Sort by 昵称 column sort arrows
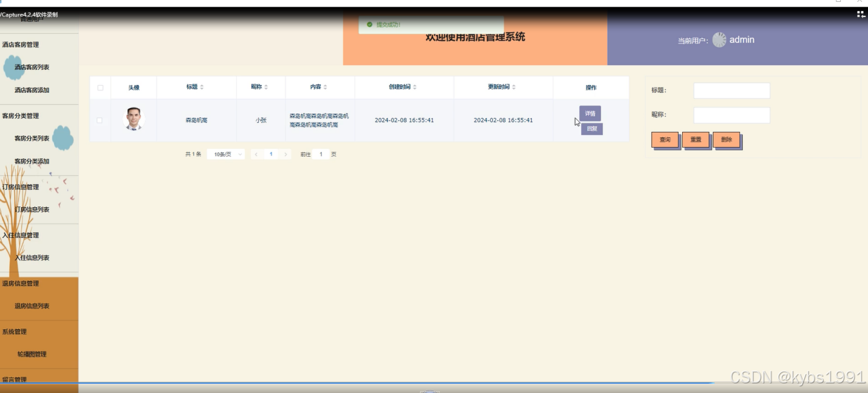868x393 pixels. pos(266,87)
